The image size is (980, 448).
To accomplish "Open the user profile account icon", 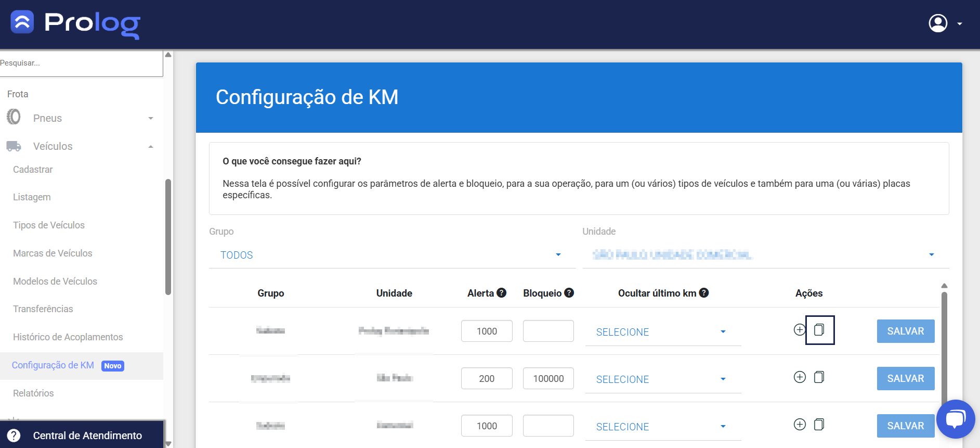I will (938, 23).
